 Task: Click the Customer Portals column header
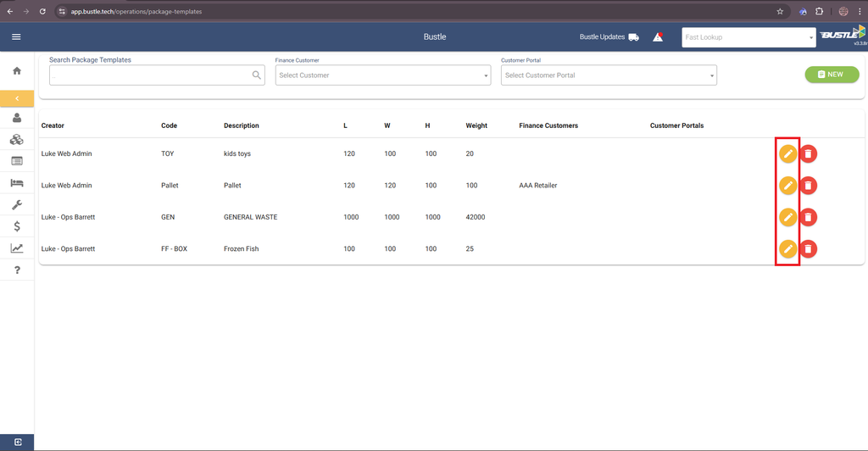676,125
